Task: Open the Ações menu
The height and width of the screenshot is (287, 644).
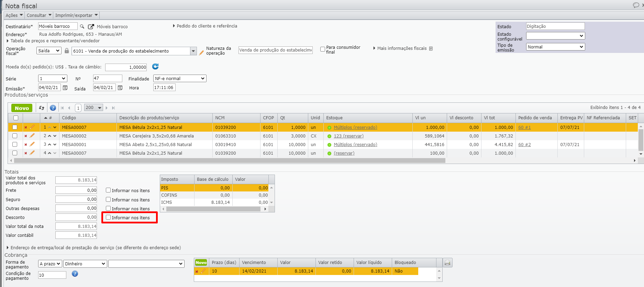Action: click(x=14, y=15)
